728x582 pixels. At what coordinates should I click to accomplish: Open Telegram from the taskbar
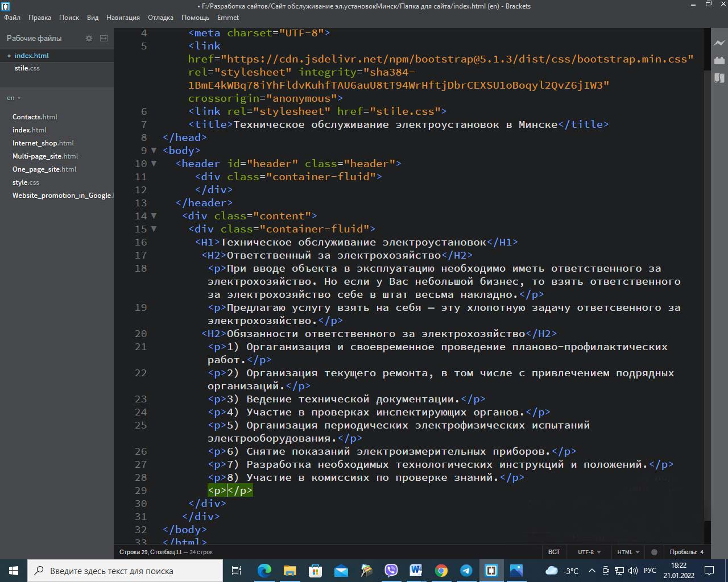coord(466,571)
